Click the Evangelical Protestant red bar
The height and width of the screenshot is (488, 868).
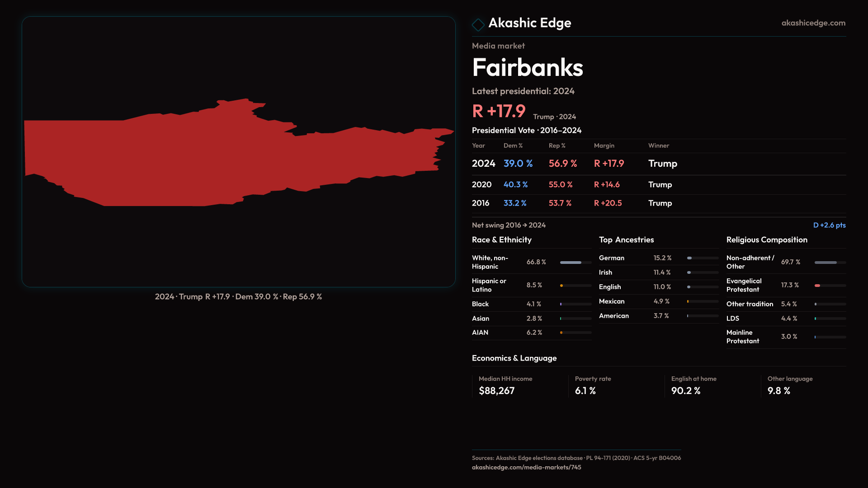tap(818, 286)
